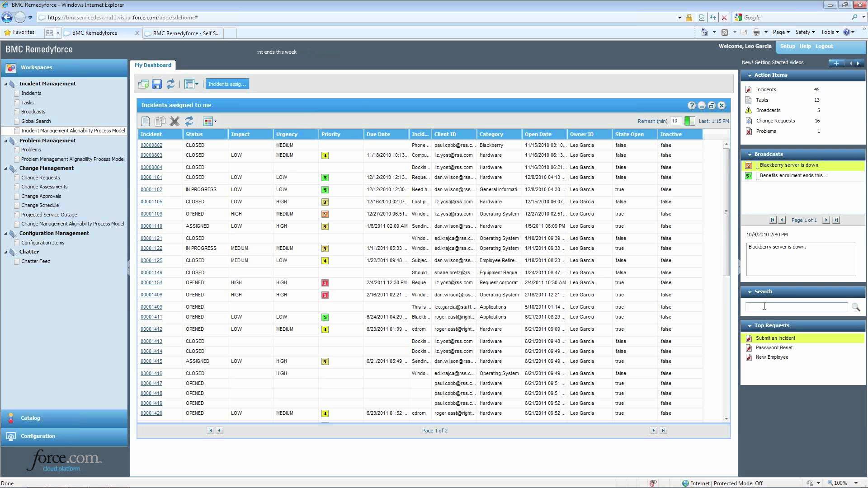Open help for Incidents assigned to me panel
The width and height of the screenshot is (868, 488).
692,105
